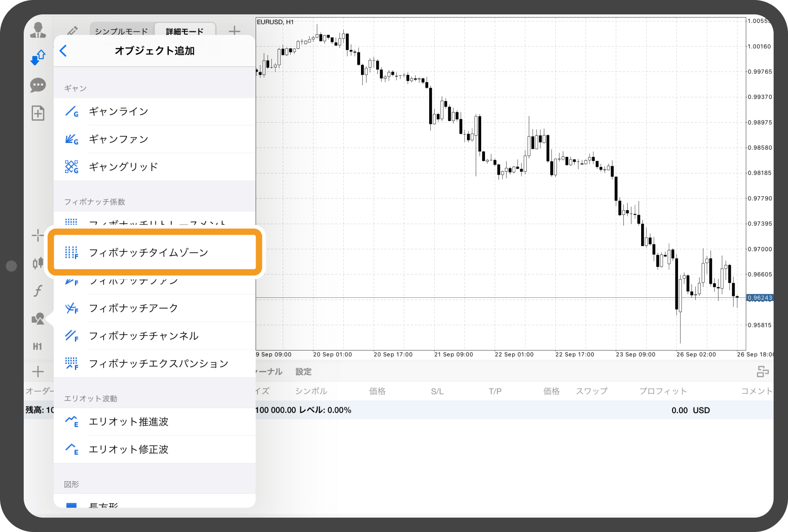Choose エリオット推進波 object
This screenshot has width=788, height=532.
pyautogui.click(x=128, y=422)
